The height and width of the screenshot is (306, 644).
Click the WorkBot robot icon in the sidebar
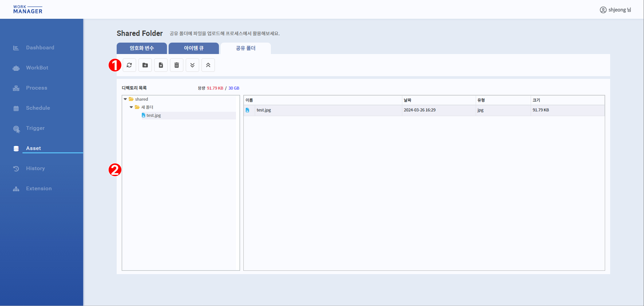pyautogui.click(x=16, y=68)
